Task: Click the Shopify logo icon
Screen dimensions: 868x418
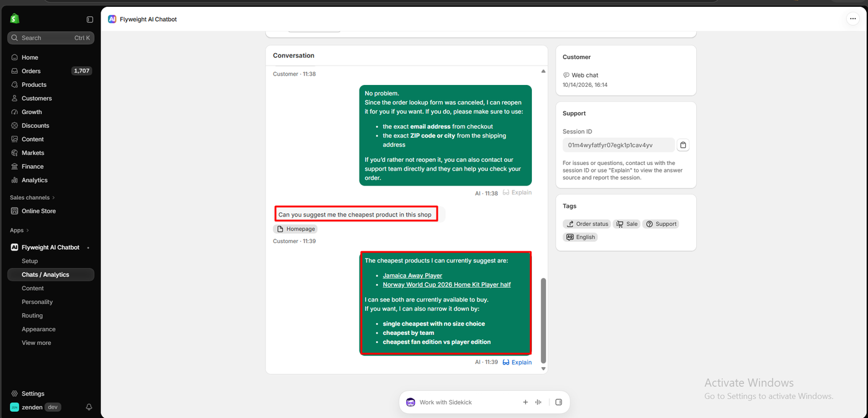Action: click(x=14, y=19)
